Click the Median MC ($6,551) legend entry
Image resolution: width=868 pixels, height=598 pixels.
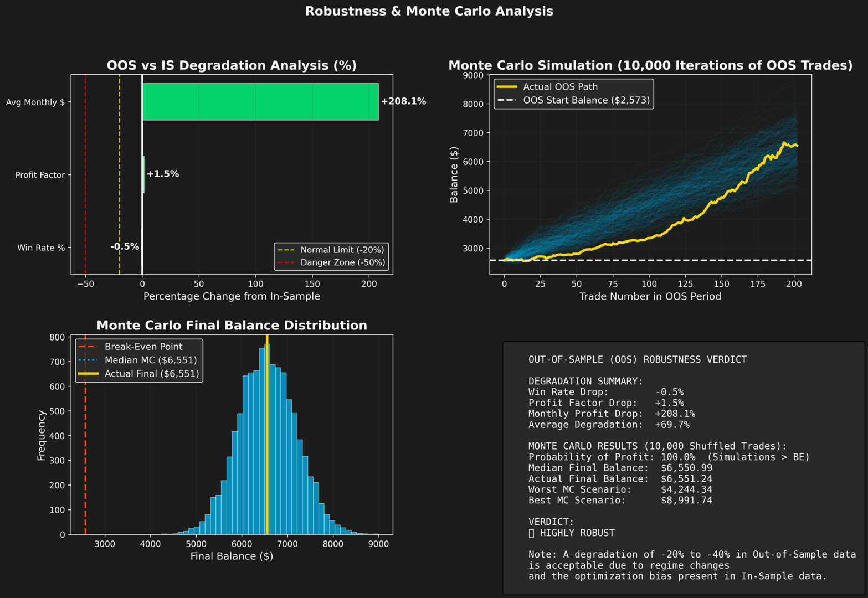[x=138, y=360]
